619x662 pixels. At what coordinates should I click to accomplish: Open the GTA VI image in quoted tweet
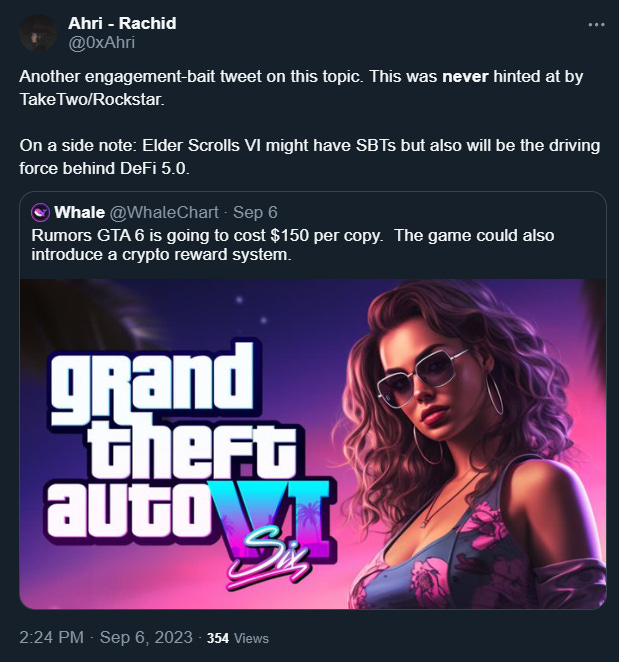click(x=313, y=444)
